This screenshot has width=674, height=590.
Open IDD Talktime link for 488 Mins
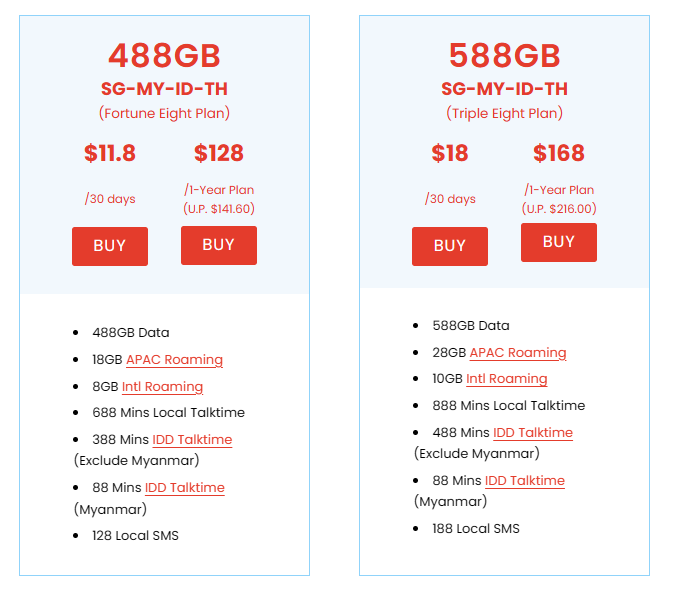pyautogui.click(x=533, y=433)
